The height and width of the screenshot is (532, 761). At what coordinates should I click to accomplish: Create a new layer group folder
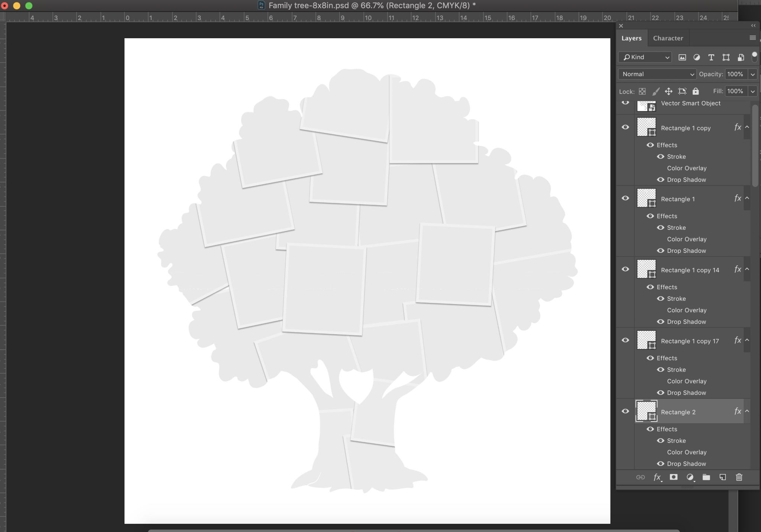(707, 477)
